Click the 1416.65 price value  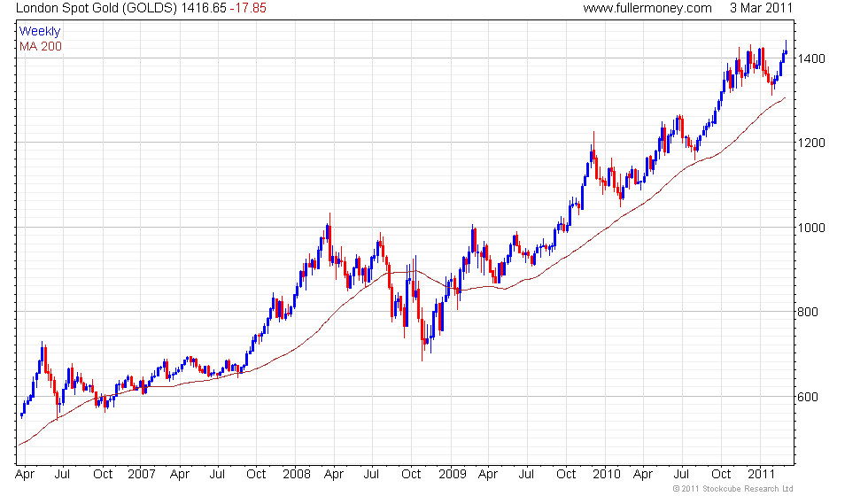point(204,8)
